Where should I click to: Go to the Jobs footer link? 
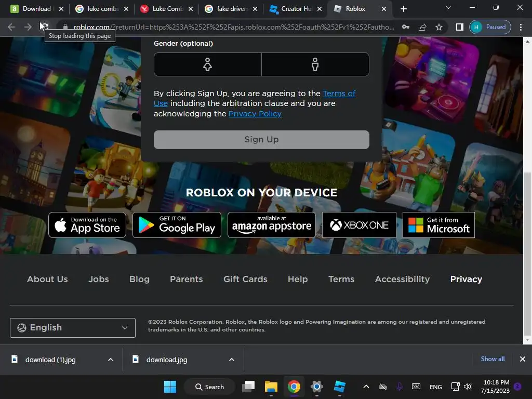pyautogui.click(x=99, y=279)
